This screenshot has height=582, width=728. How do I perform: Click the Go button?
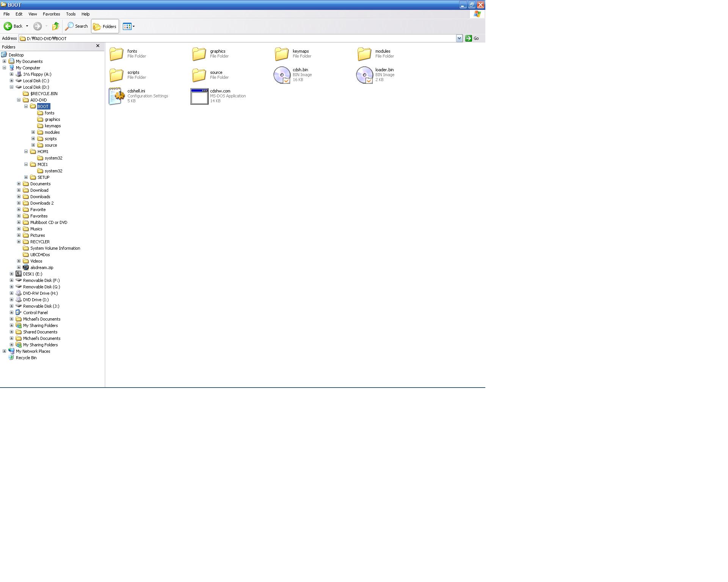[472, 38]
